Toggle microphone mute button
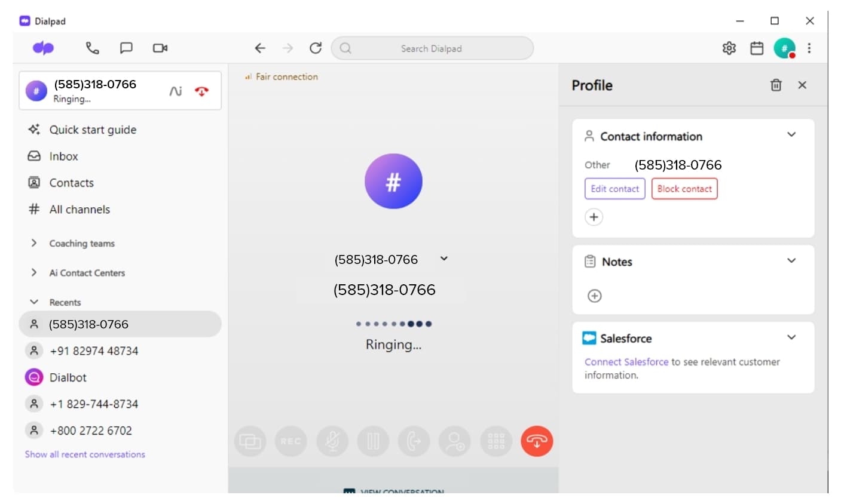 pyautogui.click(x=332, y=441)
